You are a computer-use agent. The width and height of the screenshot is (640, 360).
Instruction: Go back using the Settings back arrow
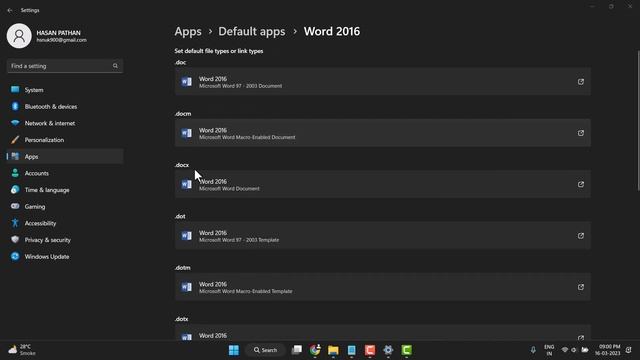10,10
